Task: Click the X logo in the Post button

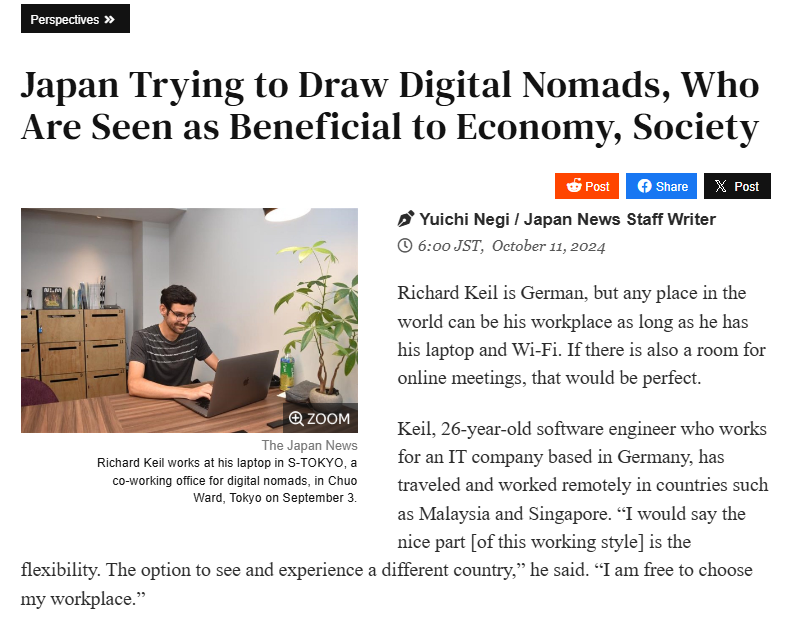Action: [721, 186]
